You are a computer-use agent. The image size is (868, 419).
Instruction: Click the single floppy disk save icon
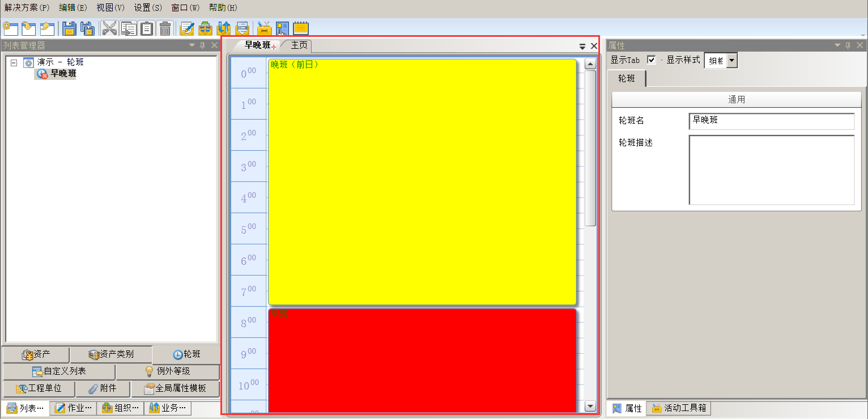(69, 28)
